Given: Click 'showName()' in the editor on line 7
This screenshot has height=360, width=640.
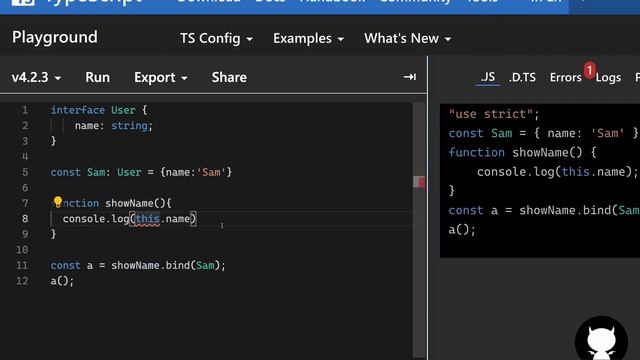Looking at the screenshot, I should click(x=136, y=203).
